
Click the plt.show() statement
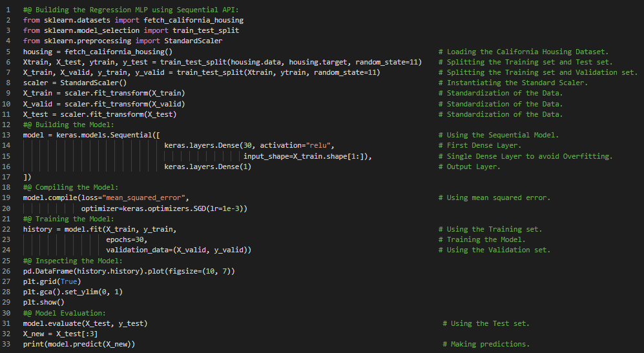coord(44,302)
